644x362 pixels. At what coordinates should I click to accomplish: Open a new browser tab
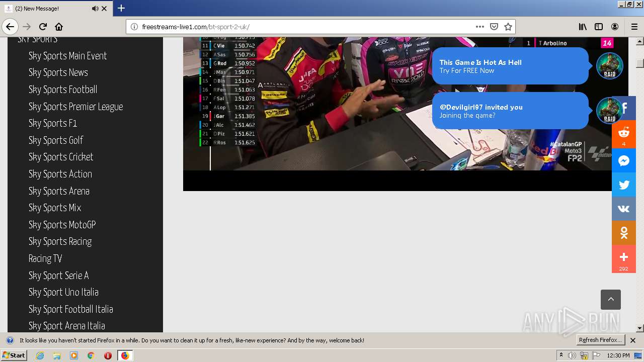(x=121, y=8)
